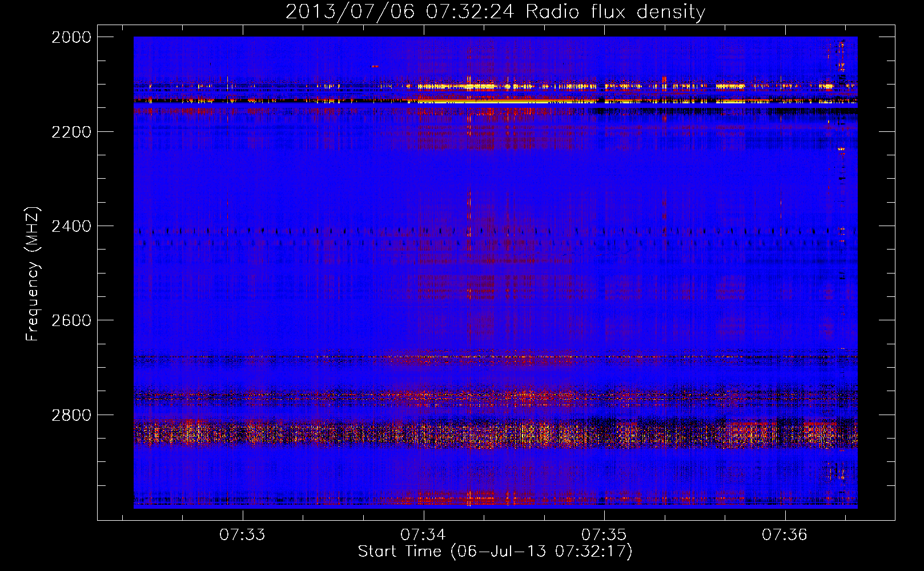Click the 07:35 time tick label
Viewport: 924px width, 571px height.
pyautogui.click(x=604, y=534)
